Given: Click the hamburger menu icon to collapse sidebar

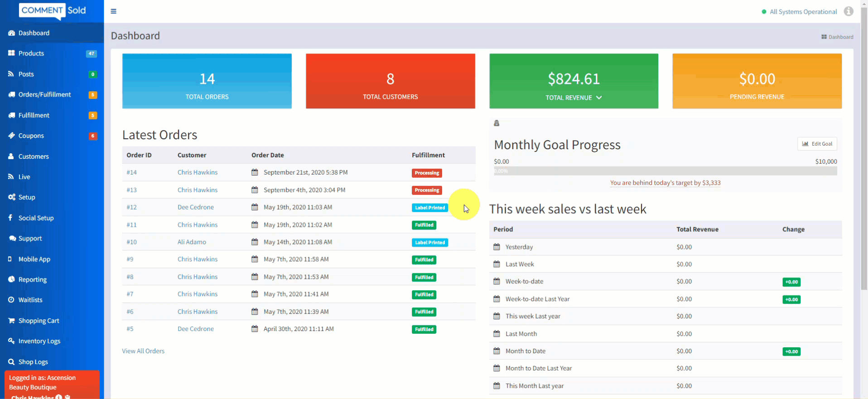Looking at the screenshot, I should 113,11.
